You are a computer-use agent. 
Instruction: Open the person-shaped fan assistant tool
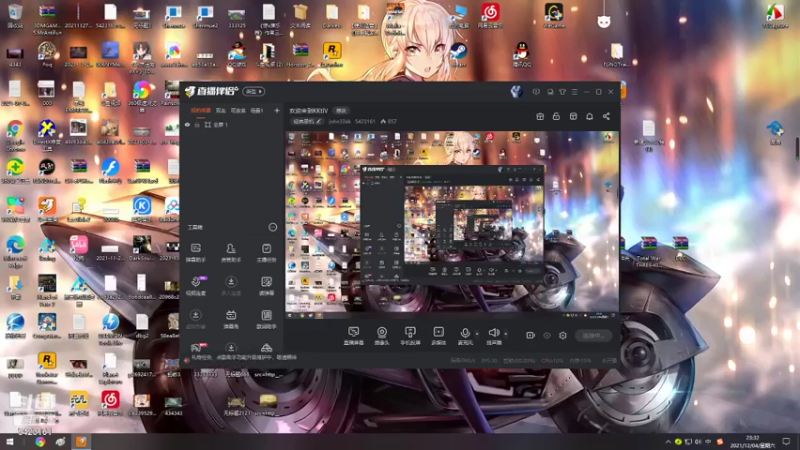[231, 252]
